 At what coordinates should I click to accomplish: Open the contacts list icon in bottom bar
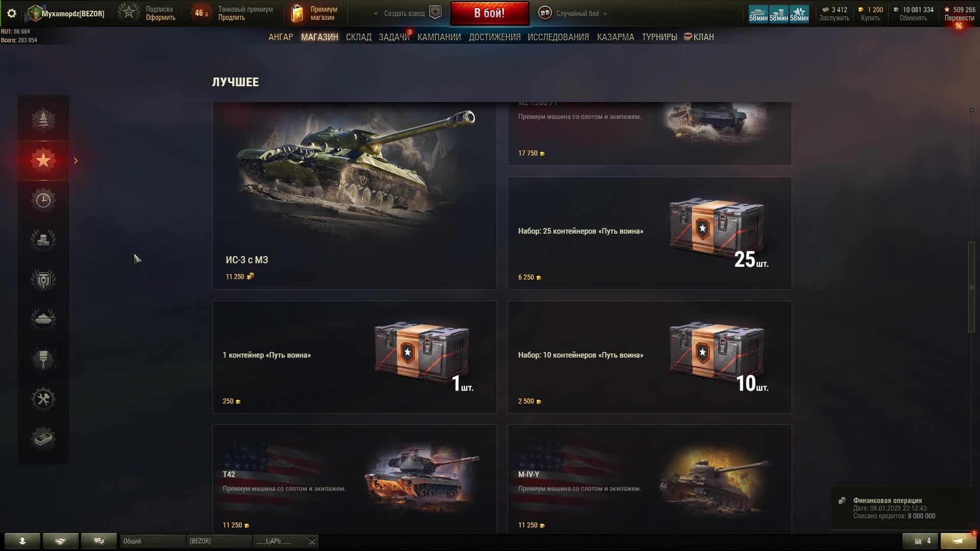point(22,541)
